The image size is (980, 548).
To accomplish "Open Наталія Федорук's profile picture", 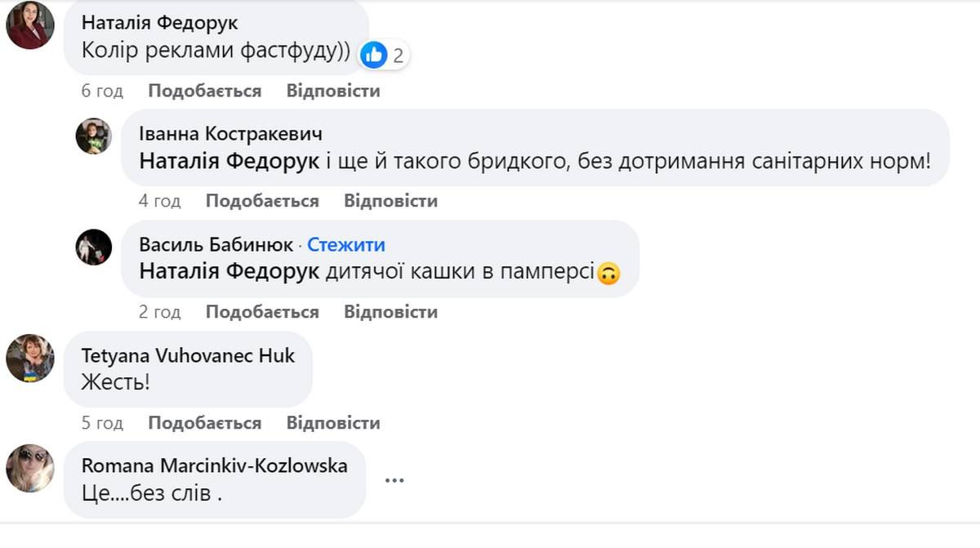I will [x=29, y=25].
